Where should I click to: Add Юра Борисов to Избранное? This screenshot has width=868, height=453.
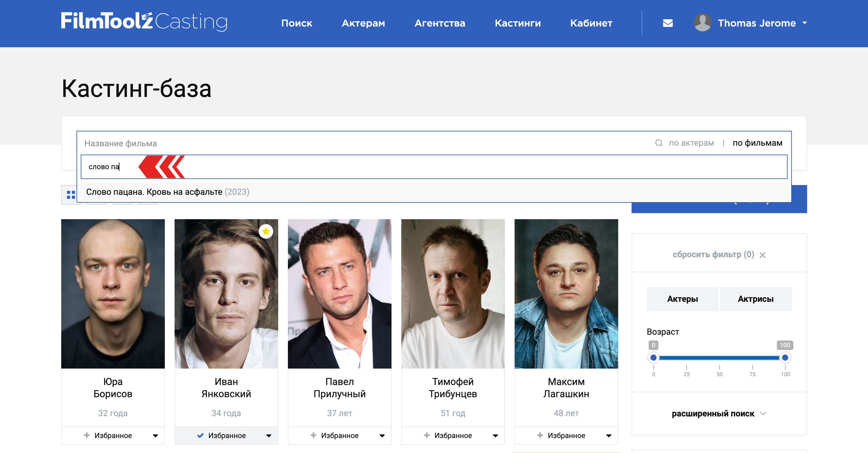point(108,435)
